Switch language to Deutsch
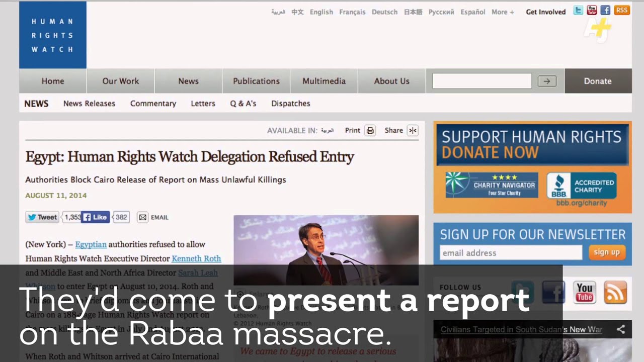The height and width of the screenshot is (362, 644). pyautogui.click(x=384, y=12)
